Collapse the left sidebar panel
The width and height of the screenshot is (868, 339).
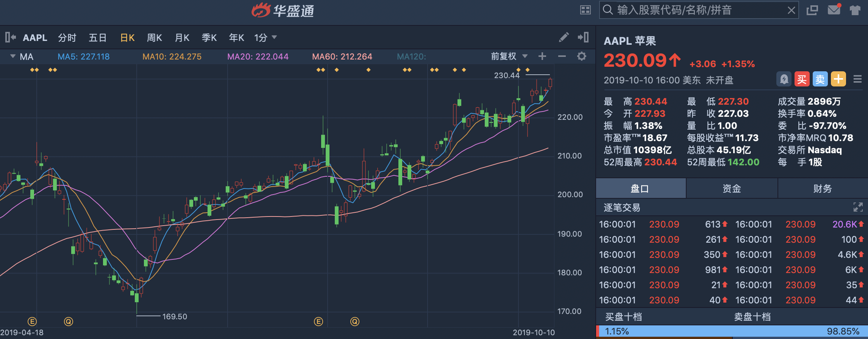point(11,37)
